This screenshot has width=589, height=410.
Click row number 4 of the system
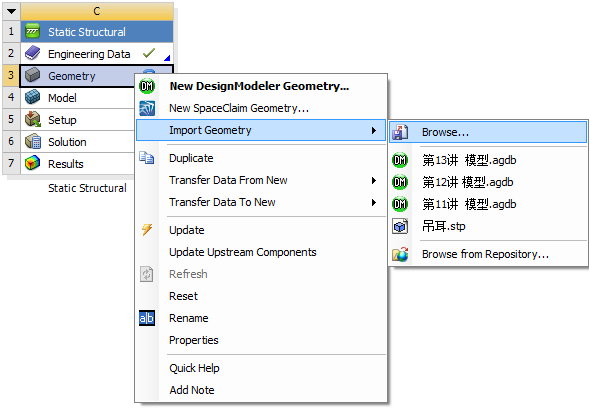click(x=11, y=98)
